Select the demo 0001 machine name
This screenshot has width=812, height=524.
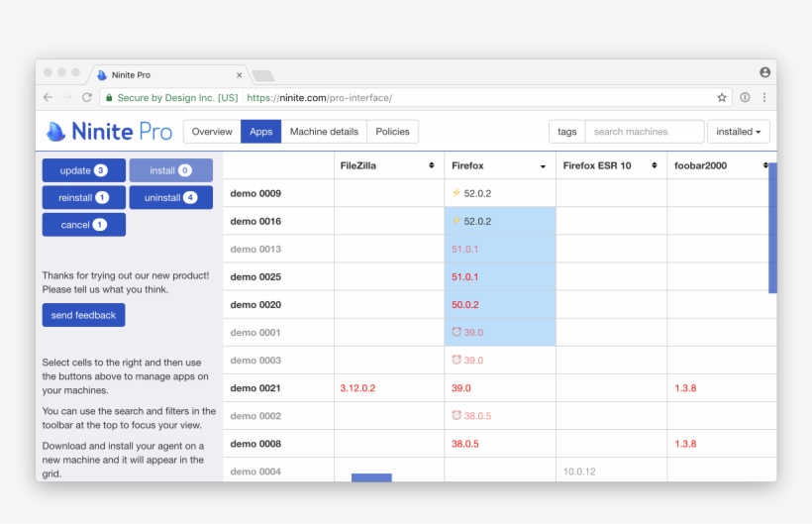point(255,333)
